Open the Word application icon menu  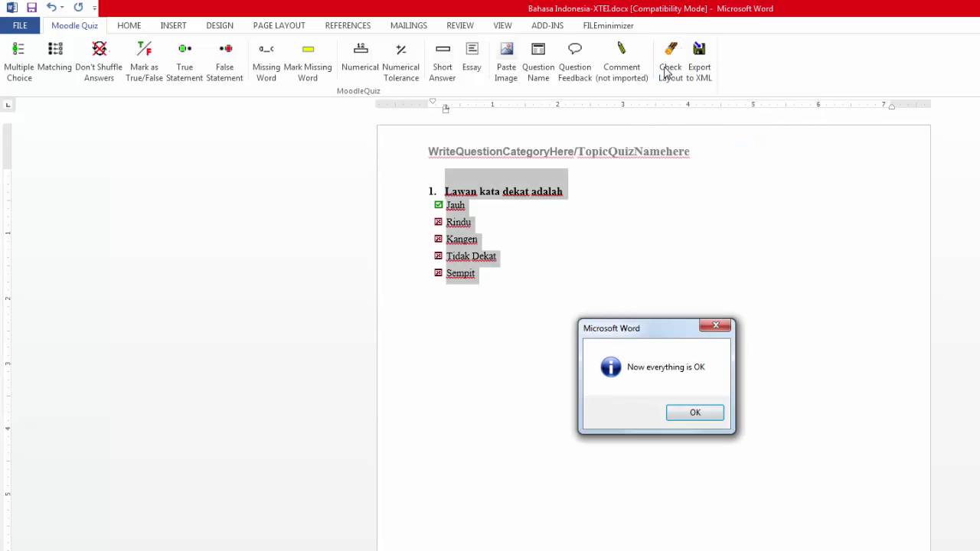11,8
